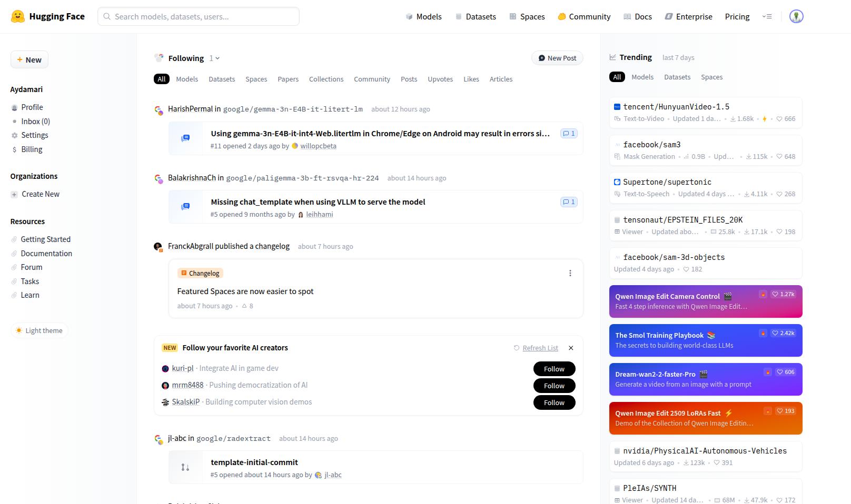Open Supertone/supertonic trending card

706,188
